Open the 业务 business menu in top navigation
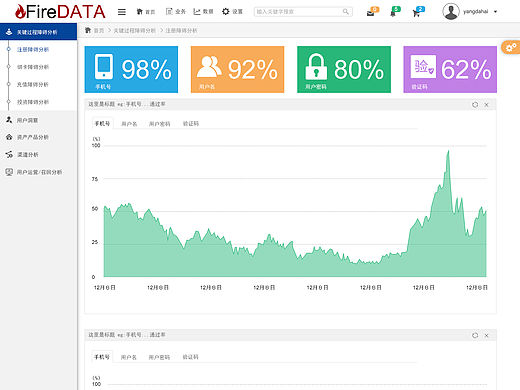 tap(176, 12)
